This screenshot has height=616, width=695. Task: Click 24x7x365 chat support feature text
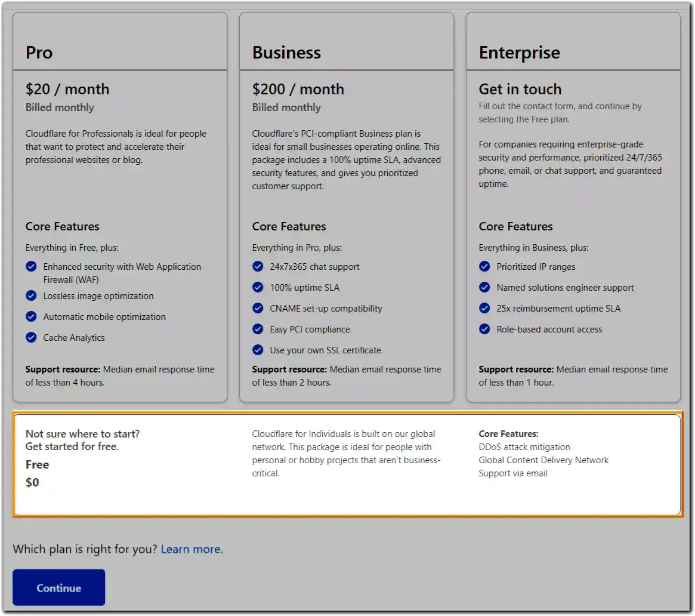point(315,267)
